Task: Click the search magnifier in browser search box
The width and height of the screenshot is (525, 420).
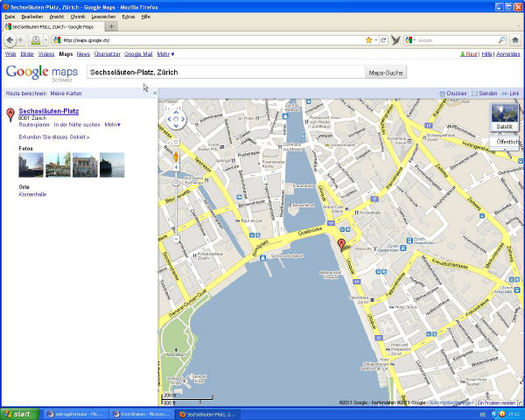Action: click(x=501, y=40)
